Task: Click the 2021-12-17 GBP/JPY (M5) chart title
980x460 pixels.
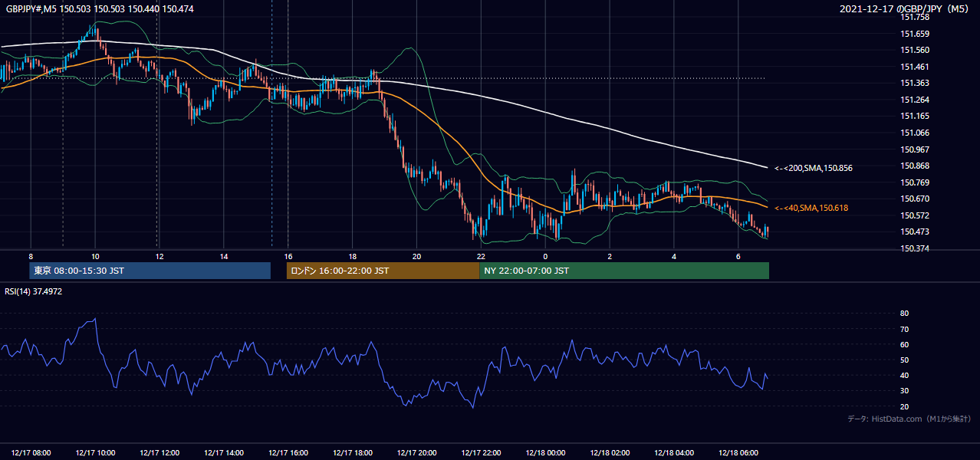Action: click(905, 8)
